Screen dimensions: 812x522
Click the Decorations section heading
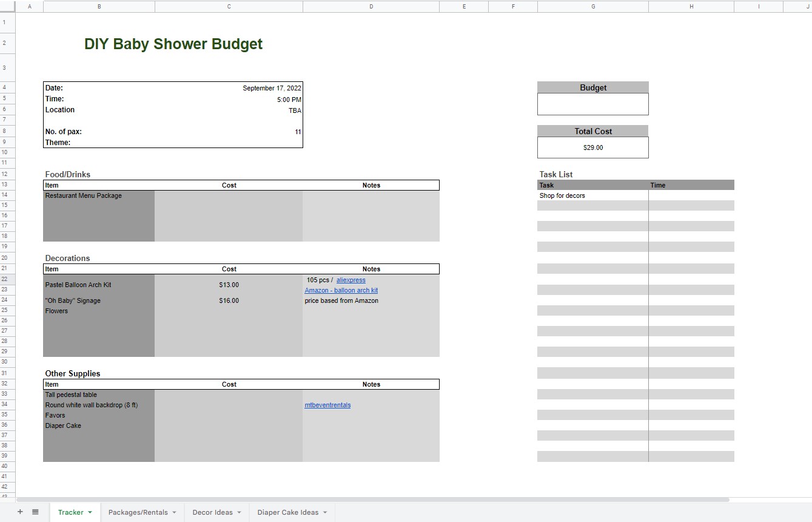(x=67, y=258)
